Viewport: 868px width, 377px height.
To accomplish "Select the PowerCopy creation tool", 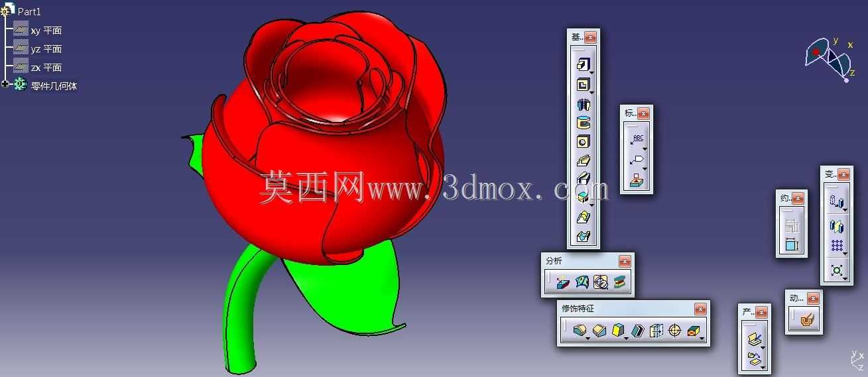I will [x=753, y=339].
